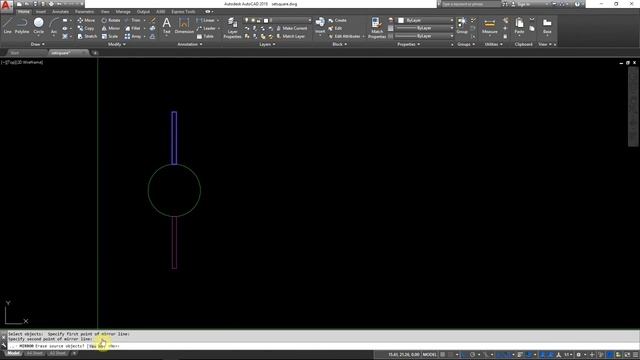Select the Polyline tool
Viewport: 640px width, 360px height.
[x=22, y=26]
